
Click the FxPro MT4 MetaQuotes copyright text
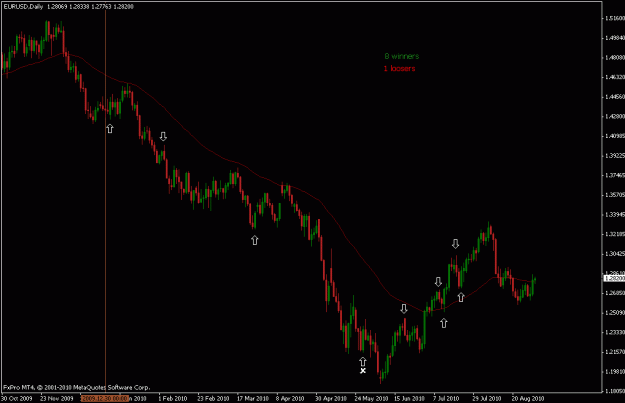[77, 387]
